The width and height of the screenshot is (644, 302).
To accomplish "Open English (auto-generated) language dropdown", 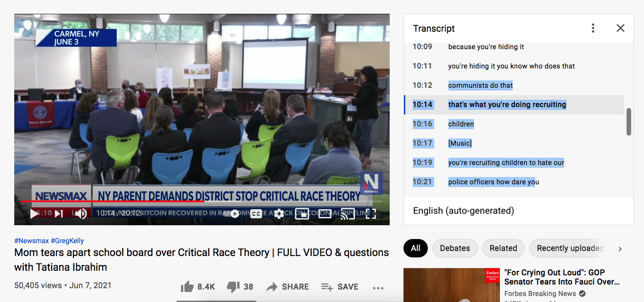I will [x=464, y=211].
